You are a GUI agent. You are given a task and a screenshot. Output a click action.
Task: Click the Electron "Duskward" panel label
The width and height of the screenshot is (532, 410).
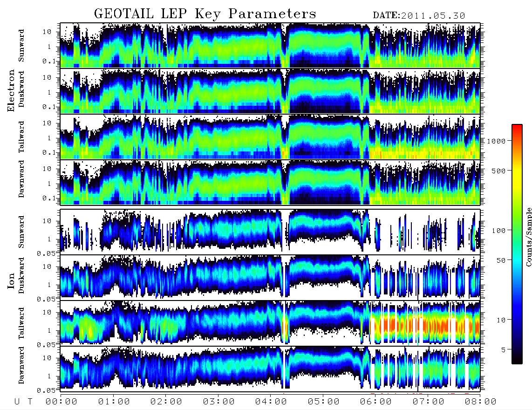point(21,89)
